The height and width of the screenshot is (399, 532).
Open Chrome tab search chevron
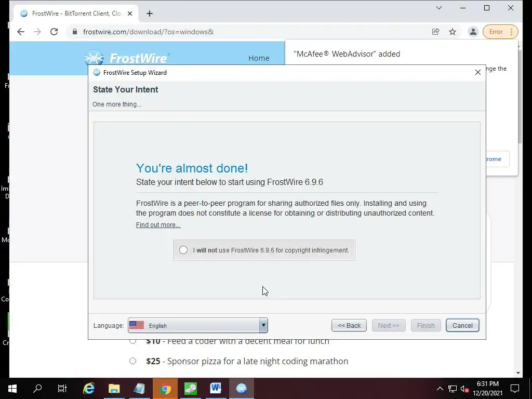point(438,8)
